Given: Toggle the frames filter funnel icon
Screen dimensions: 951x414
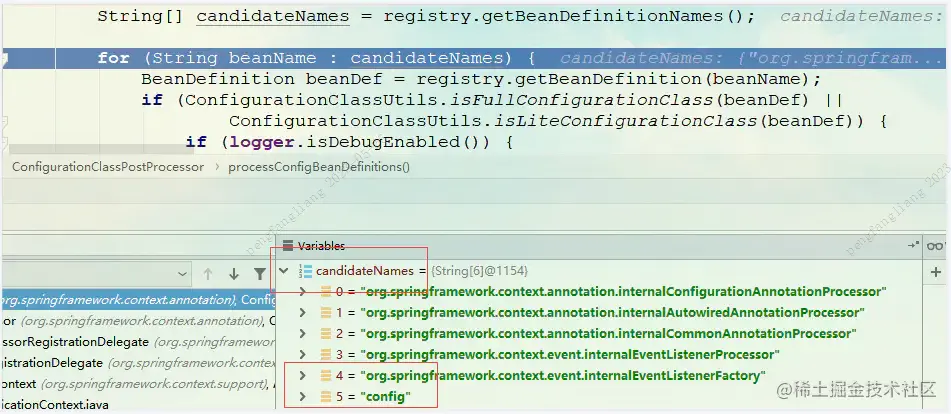Looking at the screenshot, I should (260, 274).
